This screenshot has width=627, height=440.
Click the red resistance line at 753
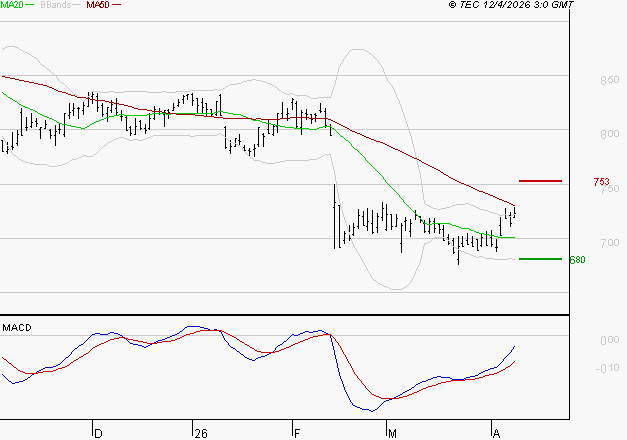pyautogui.click(x=540, y=181)
